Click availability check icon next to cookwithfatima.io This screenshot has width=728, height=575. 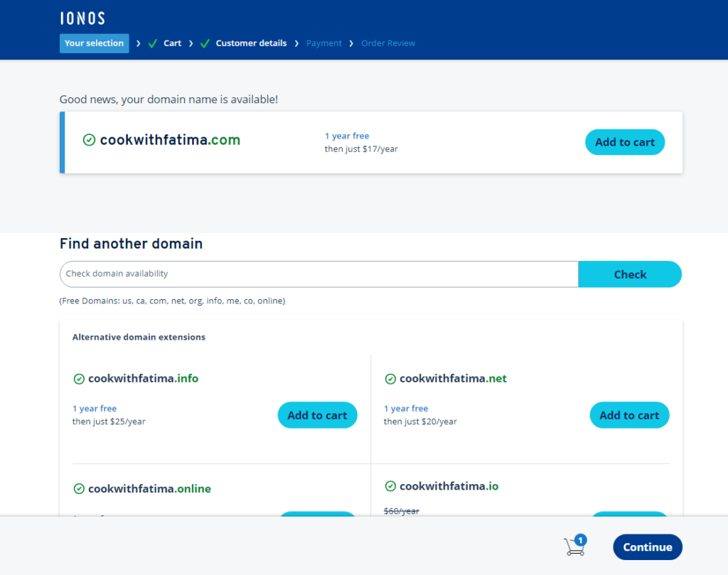click(x=390, y=486)
